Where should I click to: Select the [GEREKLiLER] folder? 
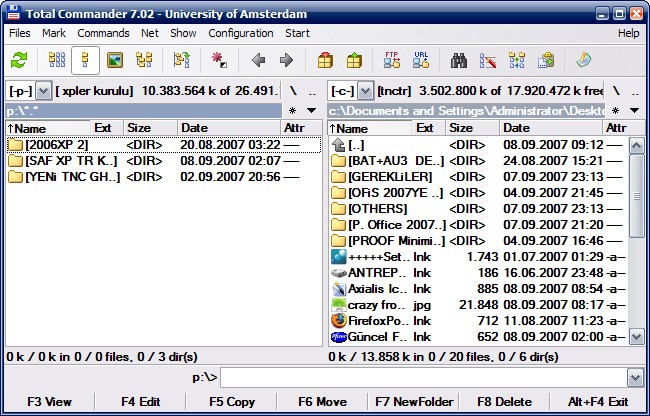(479, 177)
